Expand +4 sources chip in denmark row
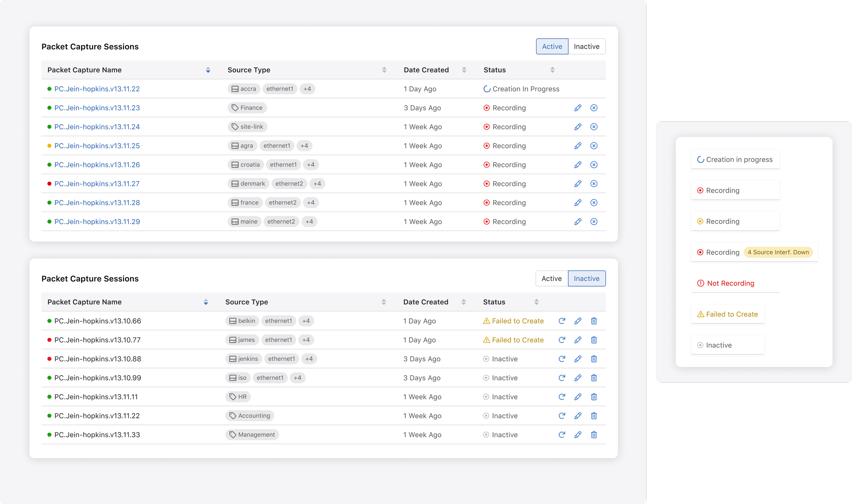This screenshot has width=852, height=504. click(317, 184)
